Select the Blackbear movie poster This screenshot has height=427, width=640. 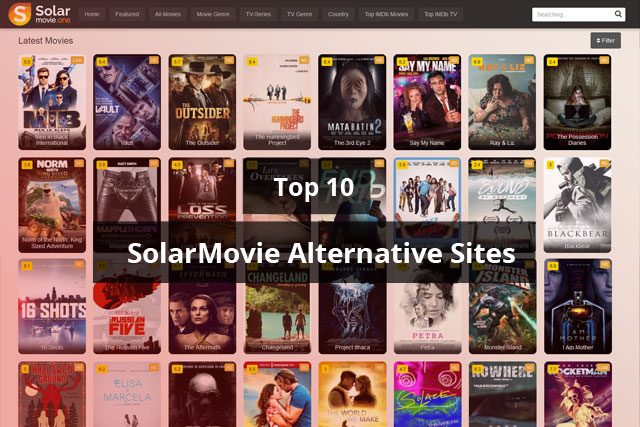578,205
